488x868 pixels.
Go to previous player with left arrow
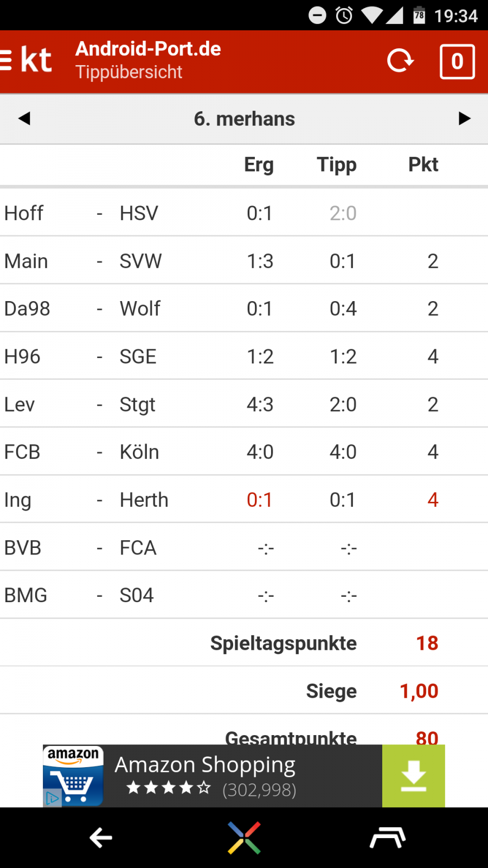coord(24,118)
